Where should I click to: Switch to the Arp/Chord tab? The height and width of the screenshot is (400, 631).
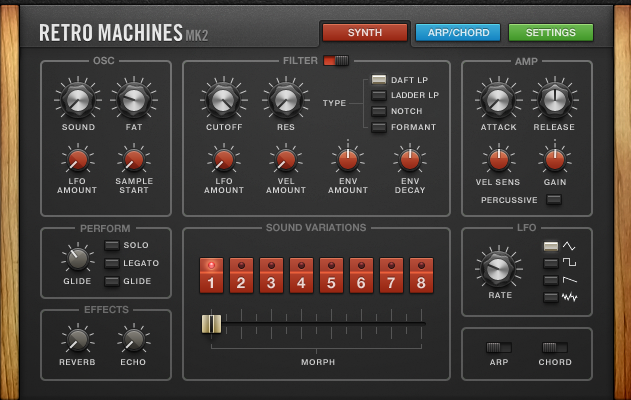pyautogui.click(x=458, y=32)
